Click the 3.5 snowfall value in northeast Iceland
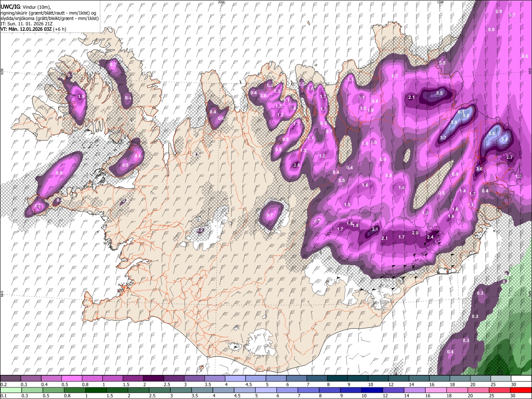The image size is (532, 399). pyautogui.click(x=439, y=93)
